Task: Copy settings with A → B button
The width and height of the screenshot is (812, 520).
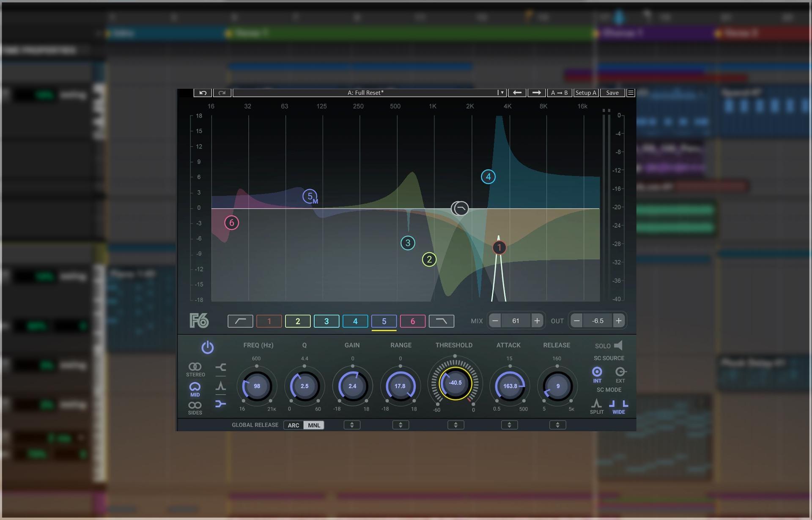Action: click(559, 93)
